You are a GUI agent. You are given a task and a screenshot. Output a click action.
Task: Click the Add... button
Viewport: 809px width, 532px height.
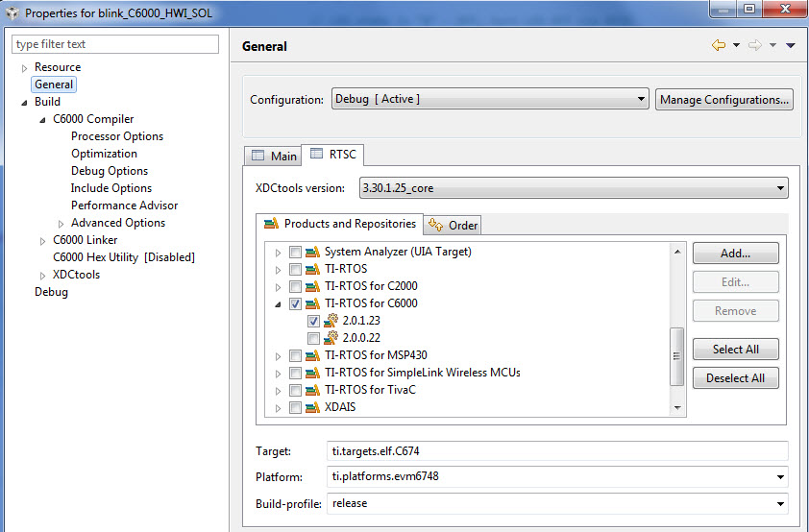(x=735, y=254)
